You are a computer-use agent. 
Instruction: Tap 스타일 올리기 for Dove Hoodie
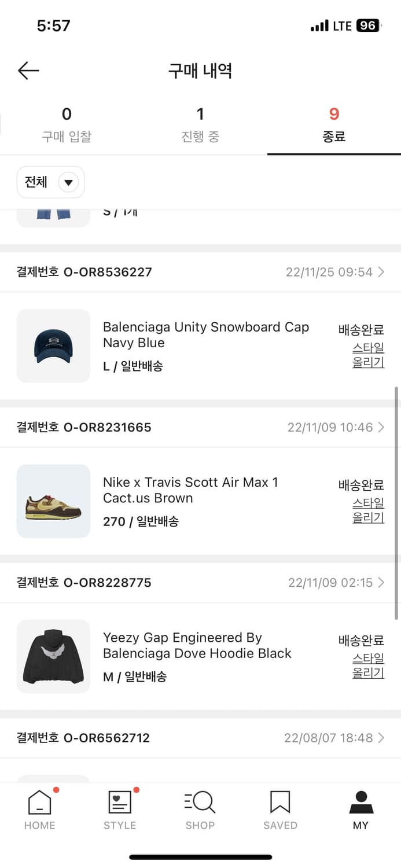(369, 665)
